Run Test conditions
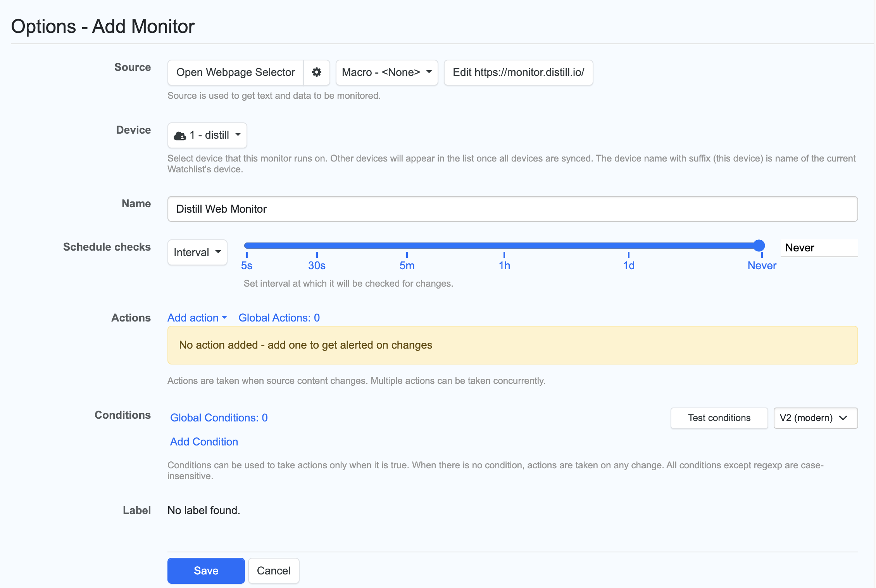The image size is (876, 588). coord(719,418)
